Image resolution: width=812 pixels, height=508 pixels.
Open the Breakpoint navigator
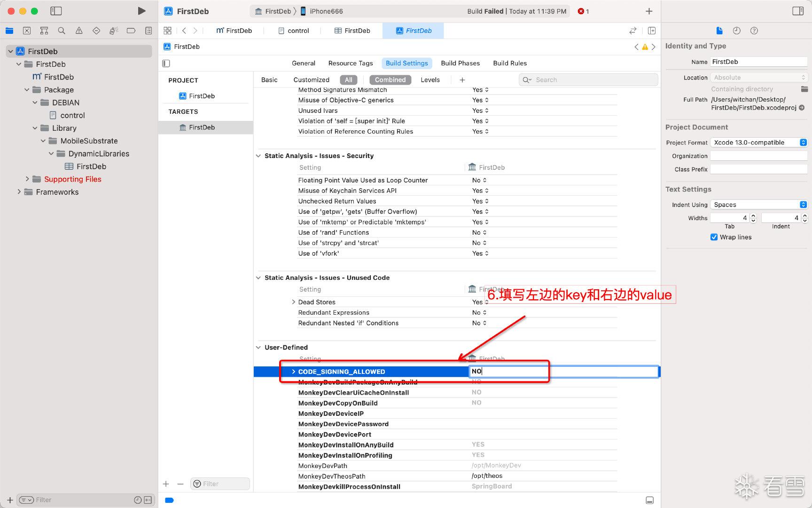tap(131, 31)
